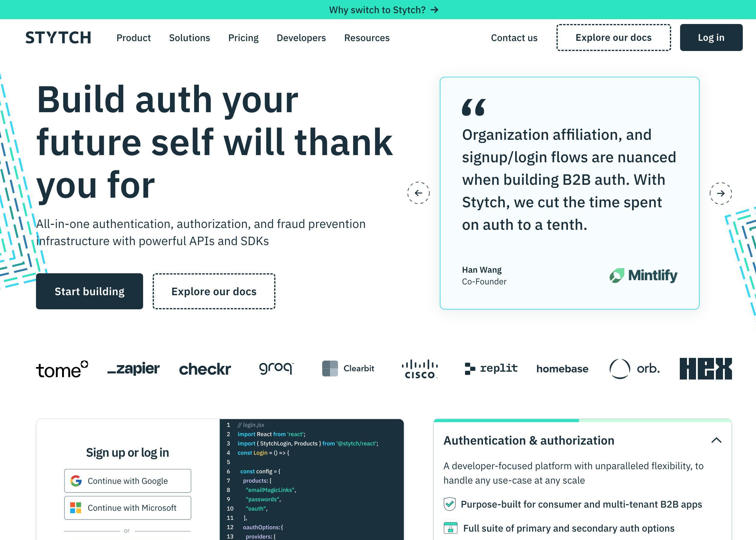Click the Pricing menu item
Image resolution: width=756 pixels, height=540 pixels.
(x=244, y=37)
